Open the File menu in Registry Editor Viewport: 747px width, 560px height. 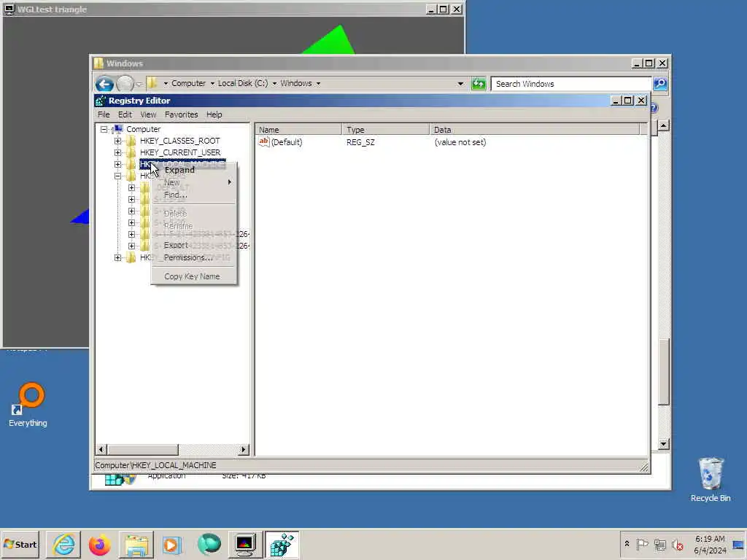[104, 114]
